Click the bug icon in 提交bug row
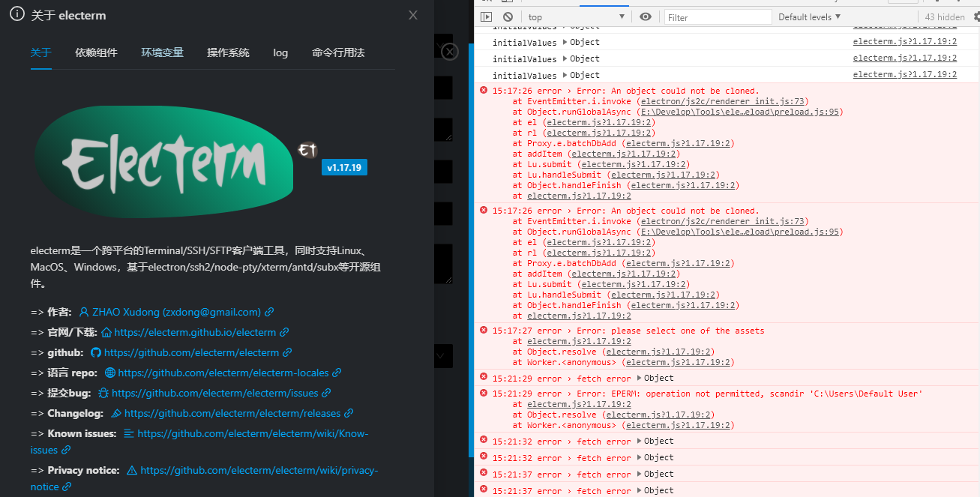The width and height of the screenshot is (980, 497). [x=103, y=393]
